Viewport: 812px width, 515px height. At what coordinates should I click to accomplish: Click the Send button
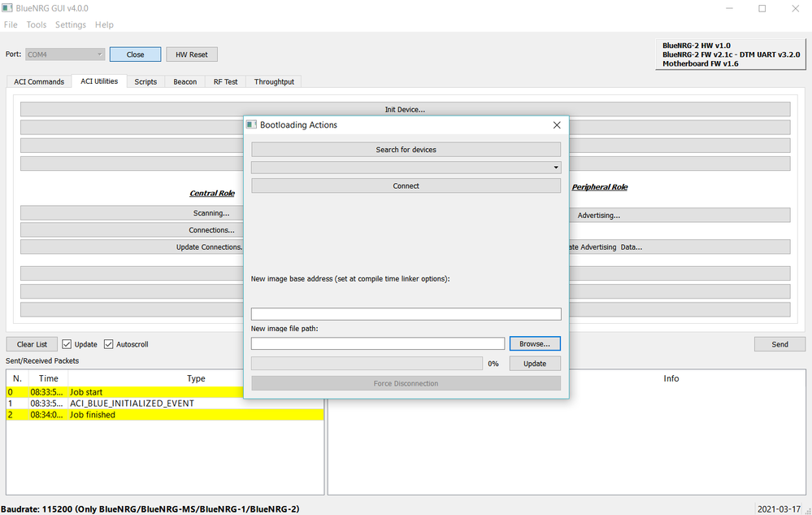tap(779, 344)
